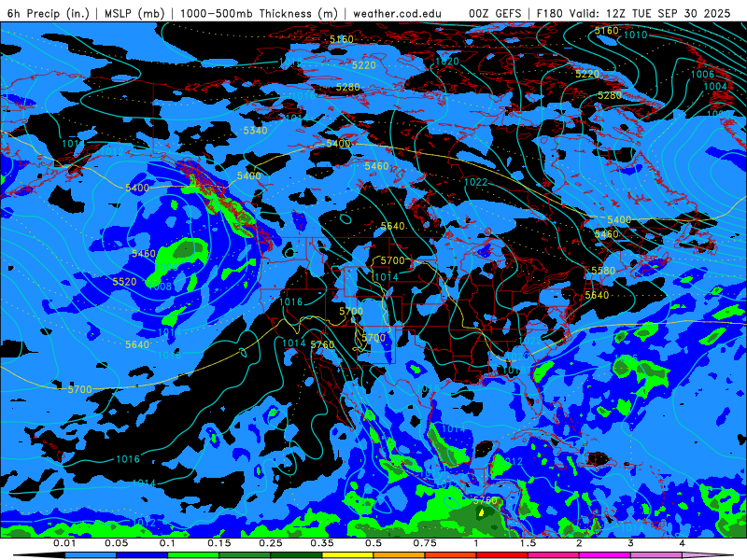This screenshot has width=747, height=560.
Task: Pick the red 1 inch legend swatch
Action: tap(502, 555)
